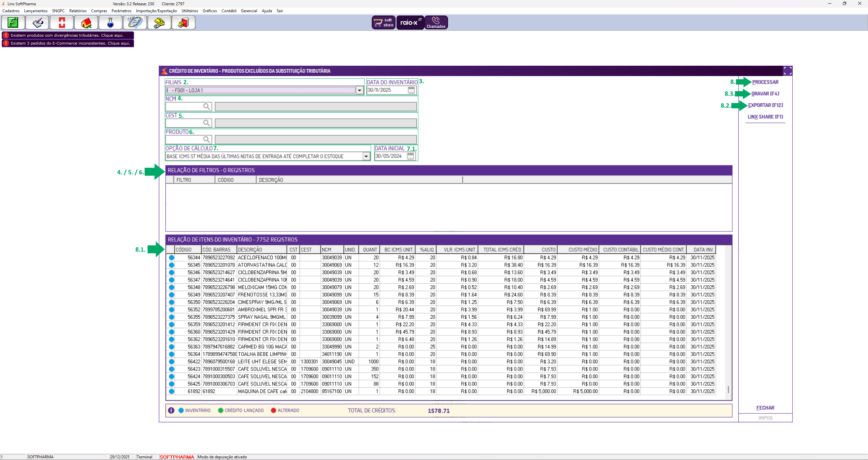Expand the Opção de Cálculo dropdown
This screenshot has width=868, height=460.
[366, 157]
